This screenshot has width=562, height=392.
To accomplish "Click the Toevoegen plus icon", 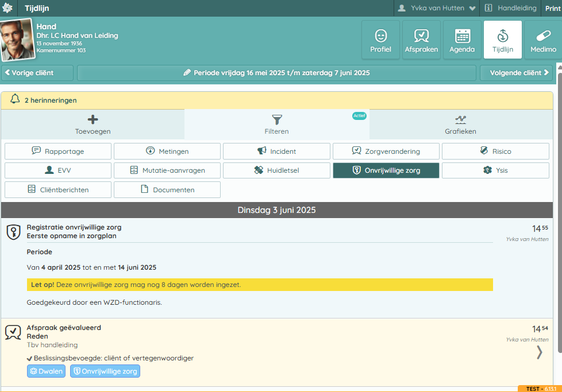I will [x=93, y=119].
